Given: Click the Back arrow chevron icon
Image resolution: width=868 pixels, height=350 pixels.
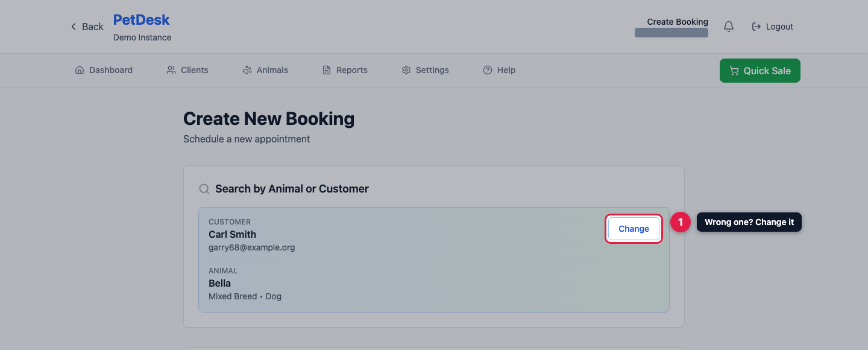Looking at the screenshot, I should (74, 27).
